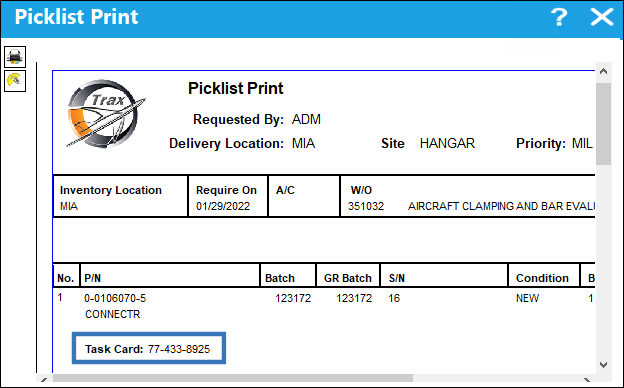Click the vertical scrollbar up arrow
Image resolution: width=624 pixels, height=388 pixels.
click(x=603, y=72)
